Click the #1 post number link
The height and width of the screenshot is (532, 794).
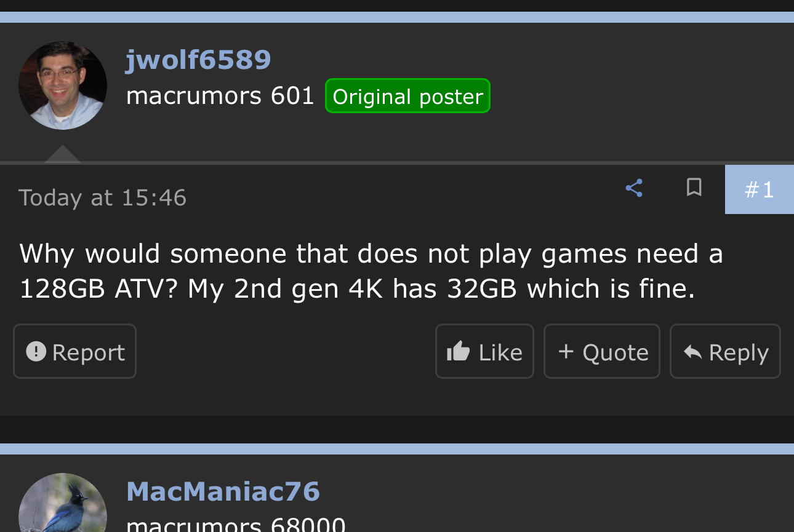click(x=760, y=189)
